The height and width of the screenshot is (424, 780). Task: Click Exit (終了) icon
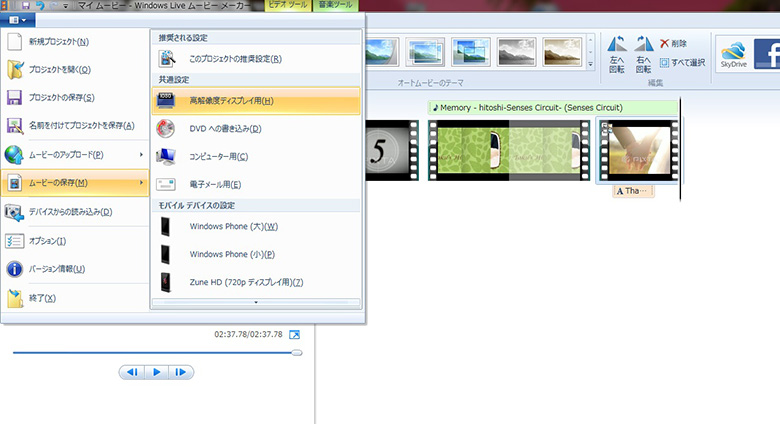click(x=15, y=298)
